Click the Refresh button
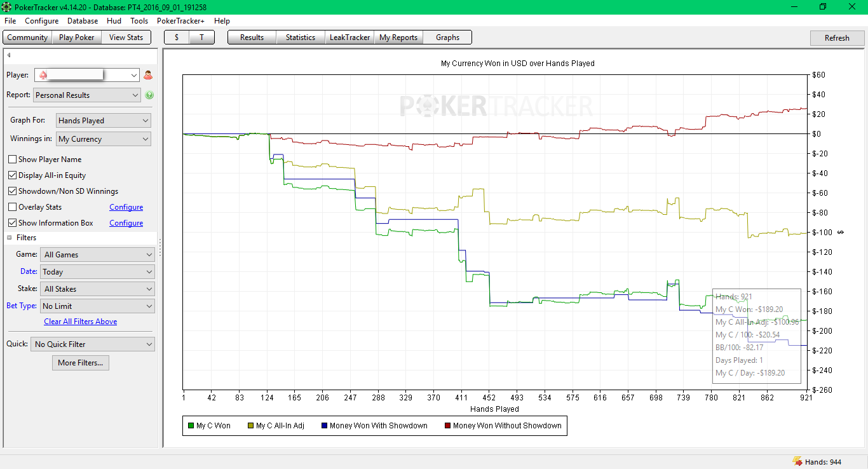 coord(837,38)
